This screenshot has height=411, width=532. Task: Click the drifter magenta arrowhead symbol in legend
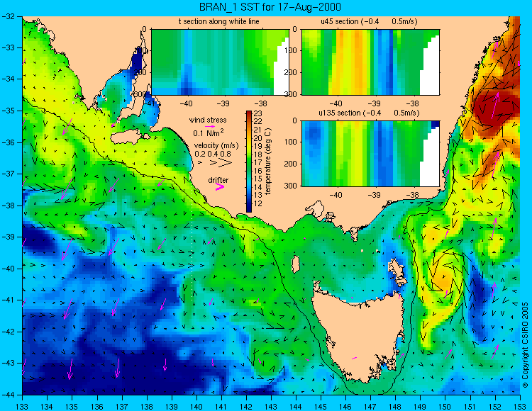click(x=220, y=187)
